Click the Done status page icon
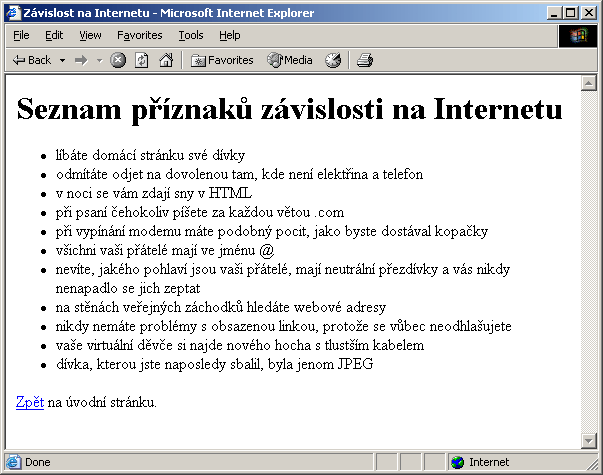 [13, 462]
